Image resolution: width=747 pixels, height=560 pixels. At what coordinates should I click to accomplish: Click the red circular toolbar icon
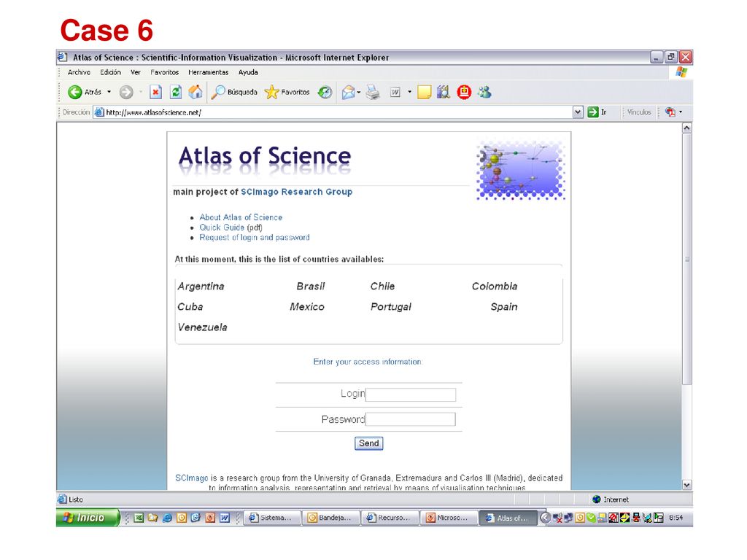click(464, 92)
